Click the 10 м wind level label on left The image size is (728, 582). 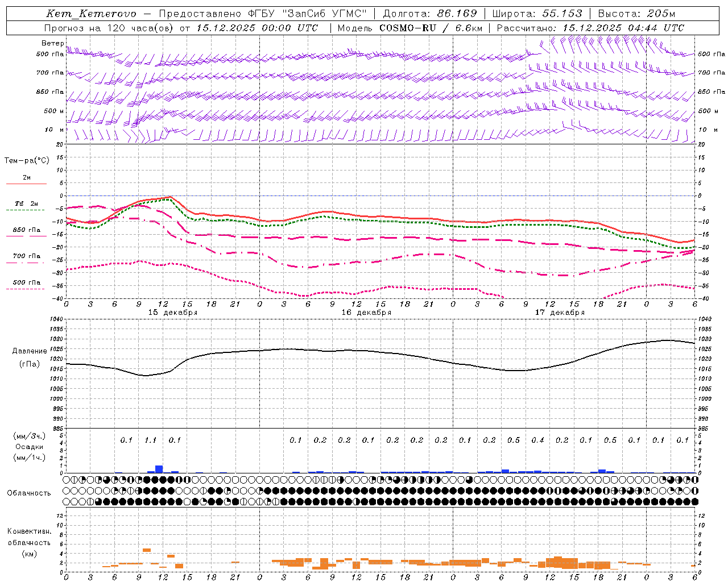click(55, 130)
